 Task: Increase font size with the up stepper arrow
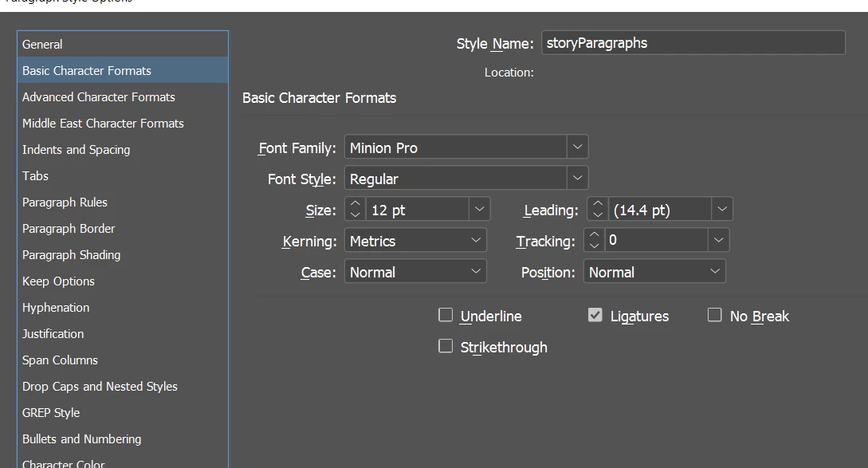[355, 204]
